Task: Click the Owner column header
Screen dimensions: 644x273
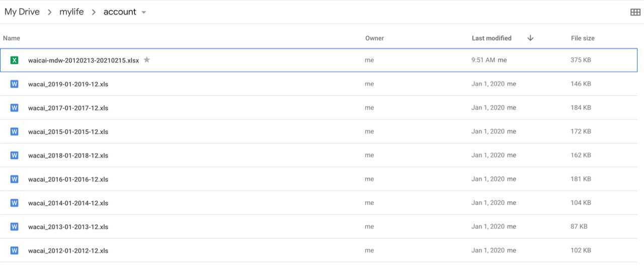Action: [x=374, y=38]
